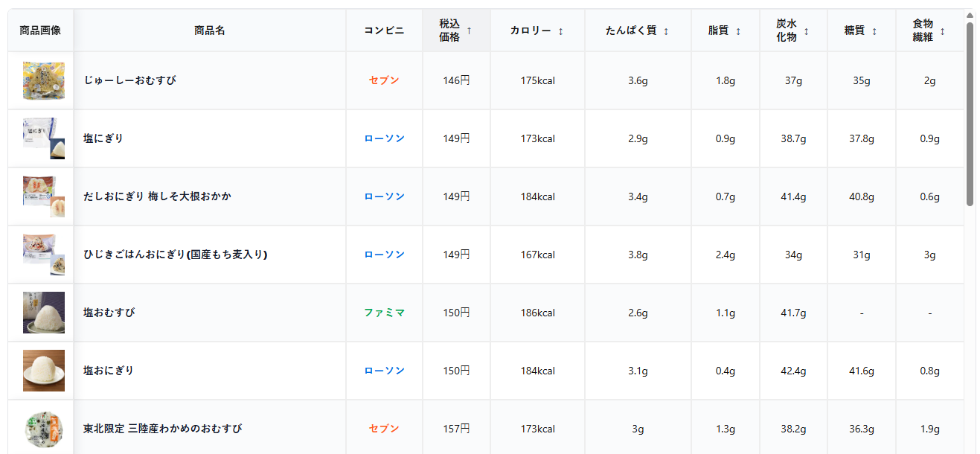This screenshot has width=980, height=454.
Task: Click the vertical scrollbar thumb
Action: [970, 114]
